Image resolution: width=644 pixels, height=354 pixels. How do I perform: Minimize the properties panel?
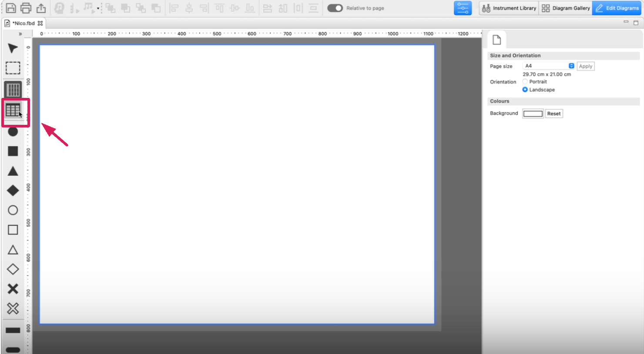[x=626, y=22]
